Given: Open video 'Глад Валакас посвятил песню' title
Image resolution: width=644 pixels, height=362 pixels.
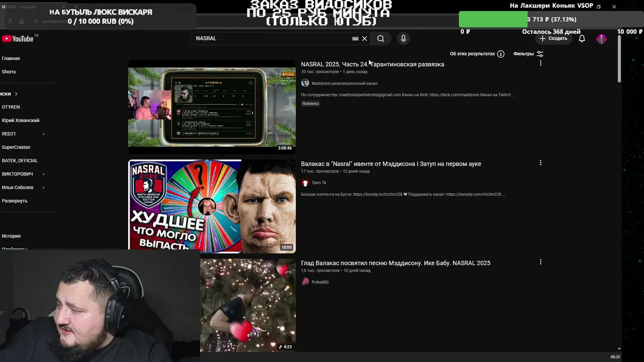Looking at the screenshot, I should click(395, 263).
